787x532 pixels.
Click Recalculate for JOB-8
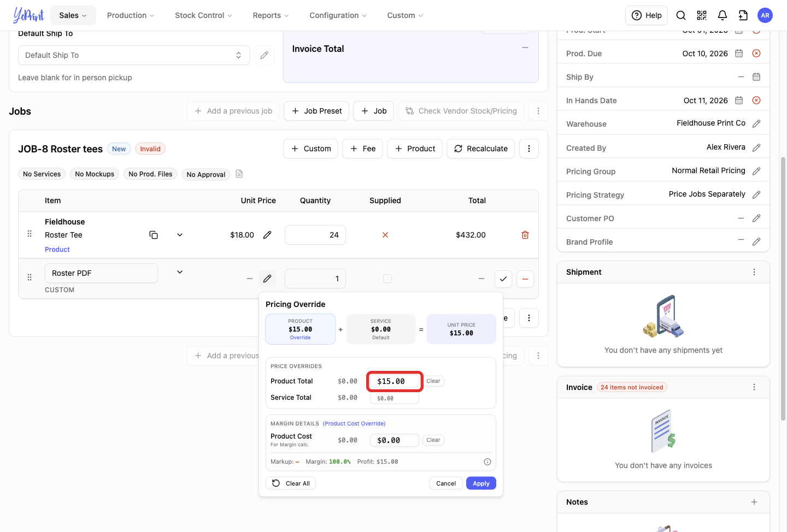click(x=481, y=149)
